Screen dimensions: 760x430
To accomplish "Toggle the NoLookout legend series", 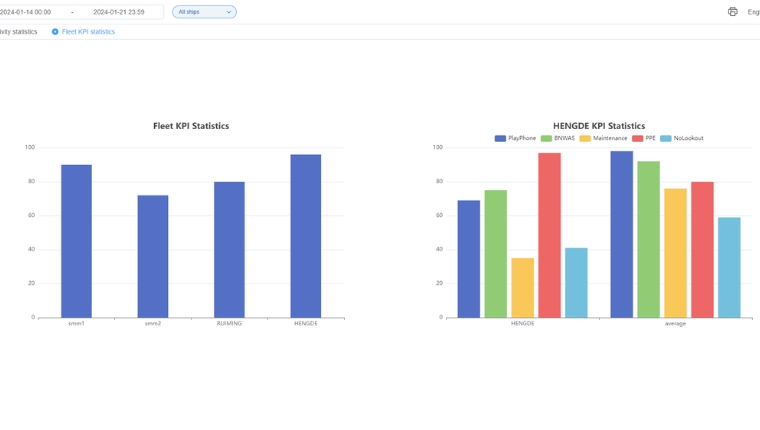I will click(682, 138).
